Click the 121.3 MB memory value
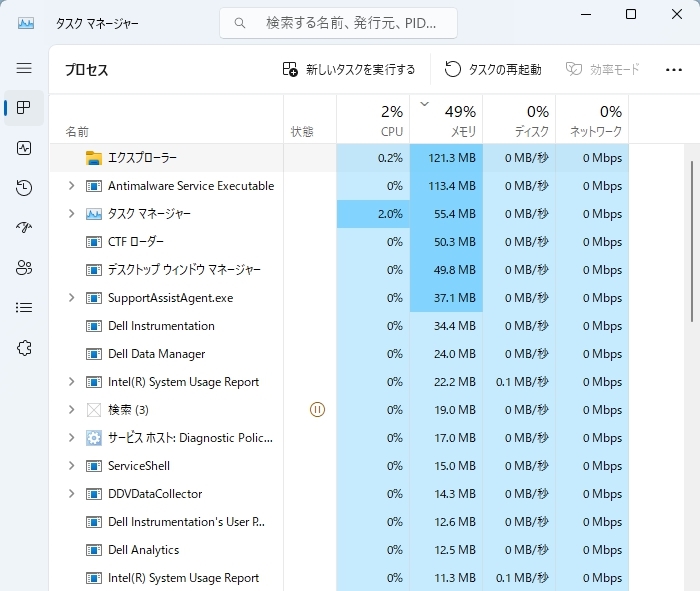 pyautogui.click(x=452, y=158)
